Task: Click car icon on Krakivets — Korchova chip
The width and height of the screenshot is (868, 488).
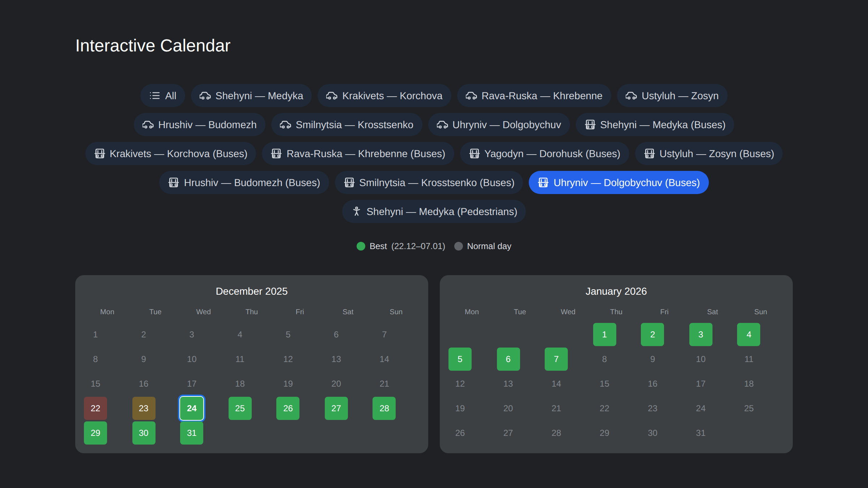Action: point(332,96)
